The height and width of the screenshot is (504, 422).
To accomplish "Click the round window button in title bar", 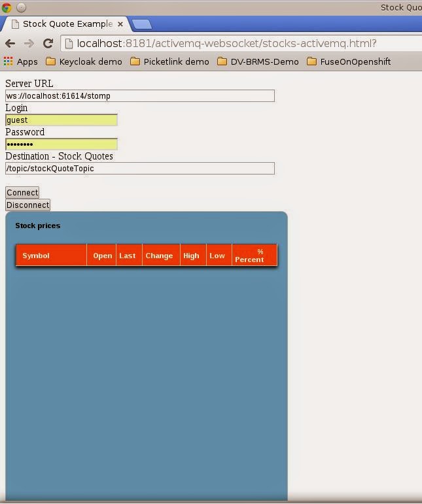I will (21, 7).
